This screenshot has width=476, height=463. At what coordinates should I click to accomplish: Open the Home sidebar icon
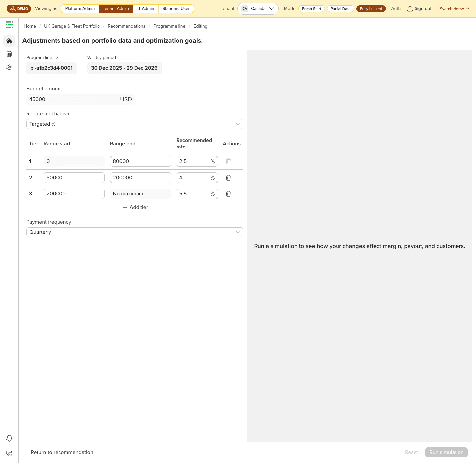9,41
